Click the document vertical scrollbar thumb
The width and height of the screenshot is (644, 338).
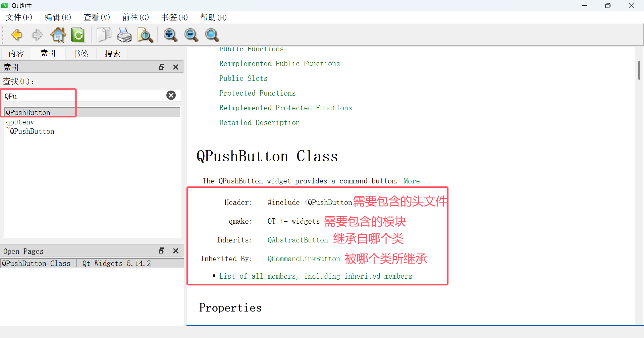639,70
